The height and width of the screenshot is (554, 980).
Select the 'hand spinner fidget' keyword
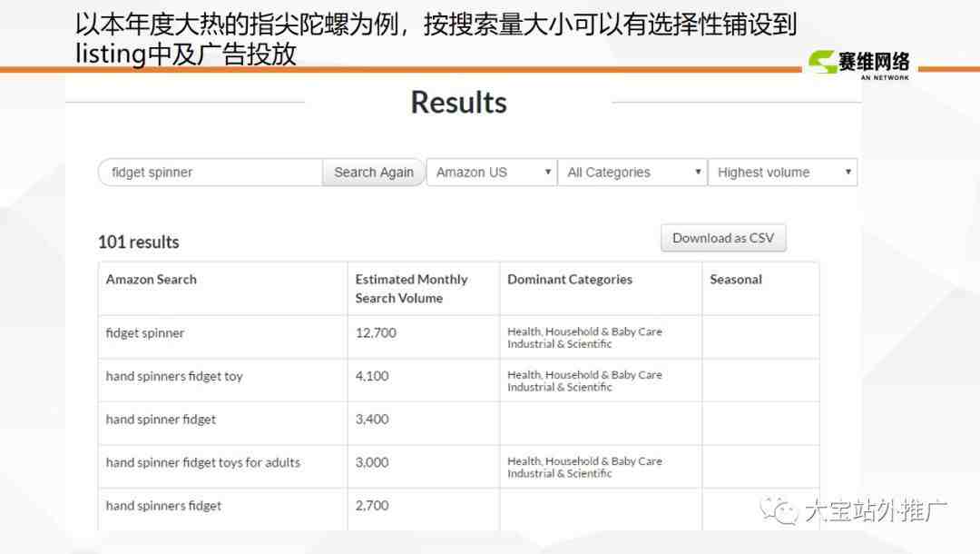(x=161, y=420)
